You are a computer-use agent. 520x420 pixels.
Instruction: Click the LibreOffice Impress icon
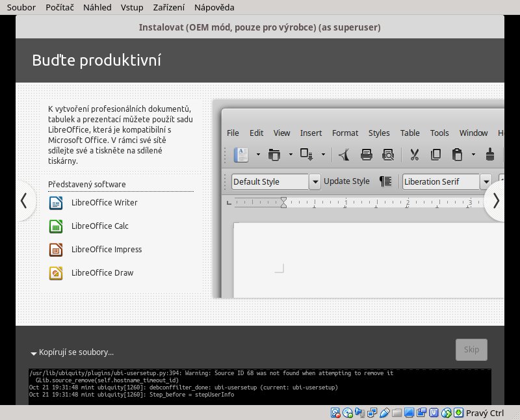[x=56, y=250]
